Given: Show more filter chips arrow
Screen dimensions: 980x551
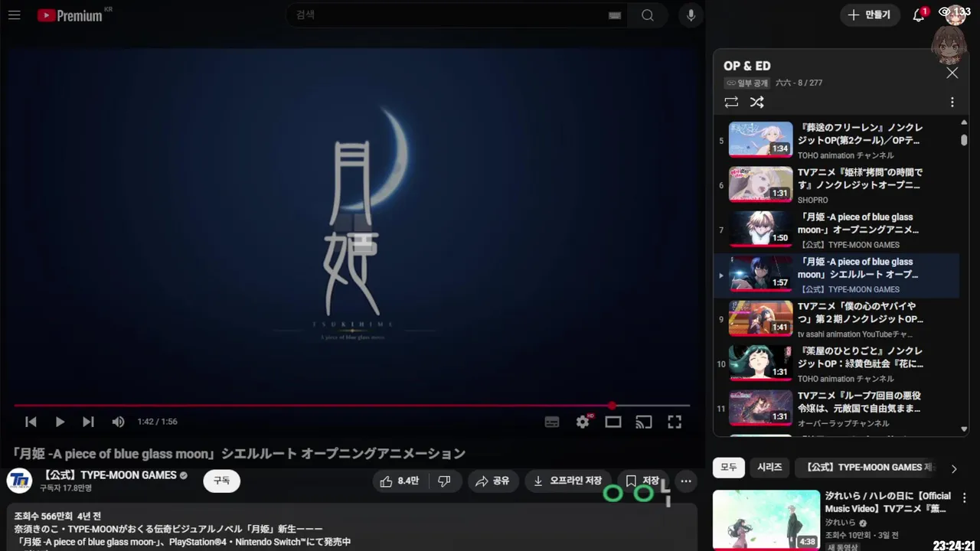Looking at the screenshot, I should click(x=954, y=468).
